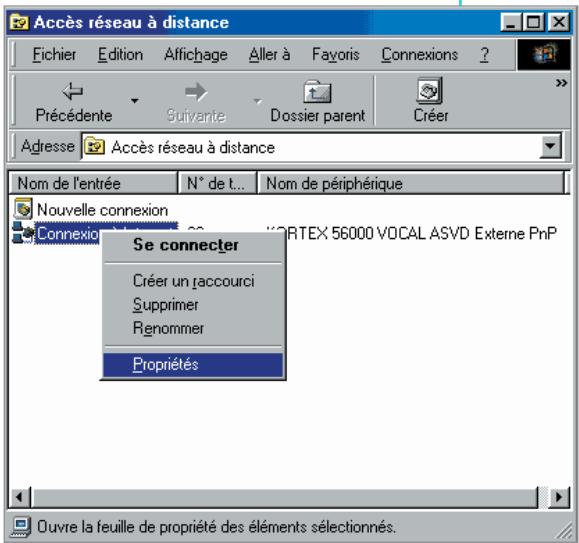
Task: Click the KORTEX 56000 VOCAL ASVD device name
Action: pyautogui.click(x=411, y=233)
